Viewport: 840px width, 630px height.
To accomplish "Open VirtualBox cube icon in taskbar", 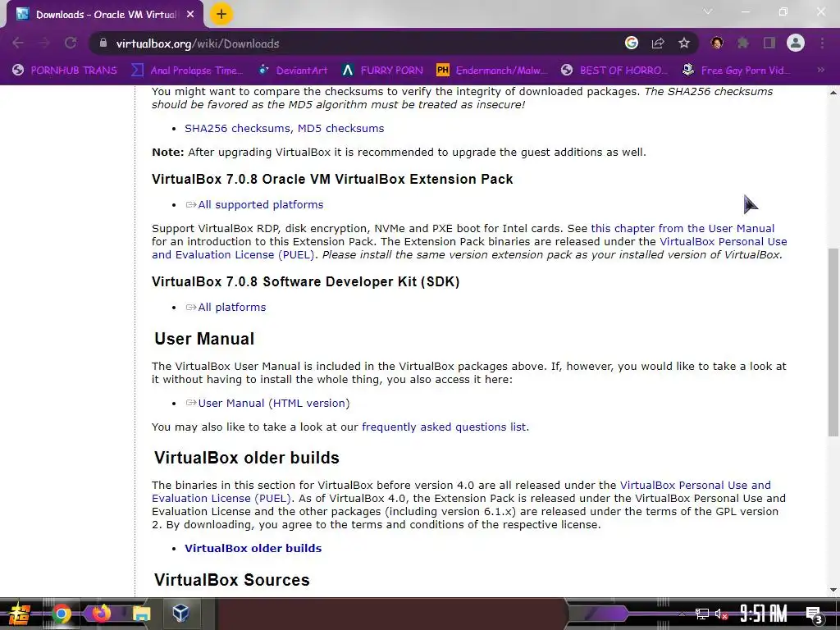I will [181, 613].
